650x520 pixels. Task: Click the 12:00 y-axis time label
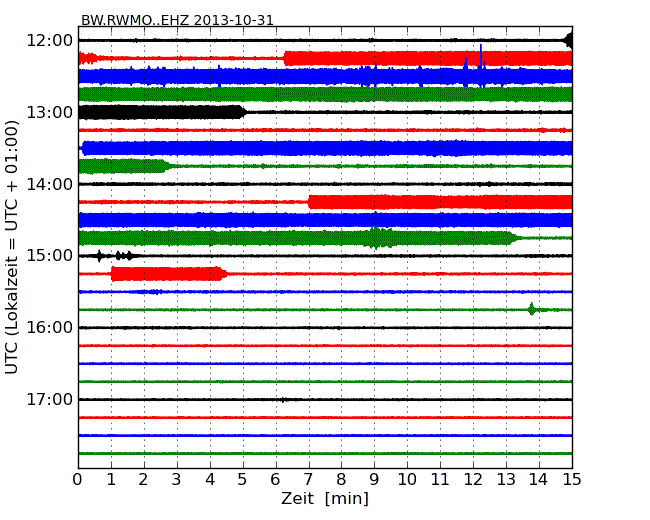(49, 41)
